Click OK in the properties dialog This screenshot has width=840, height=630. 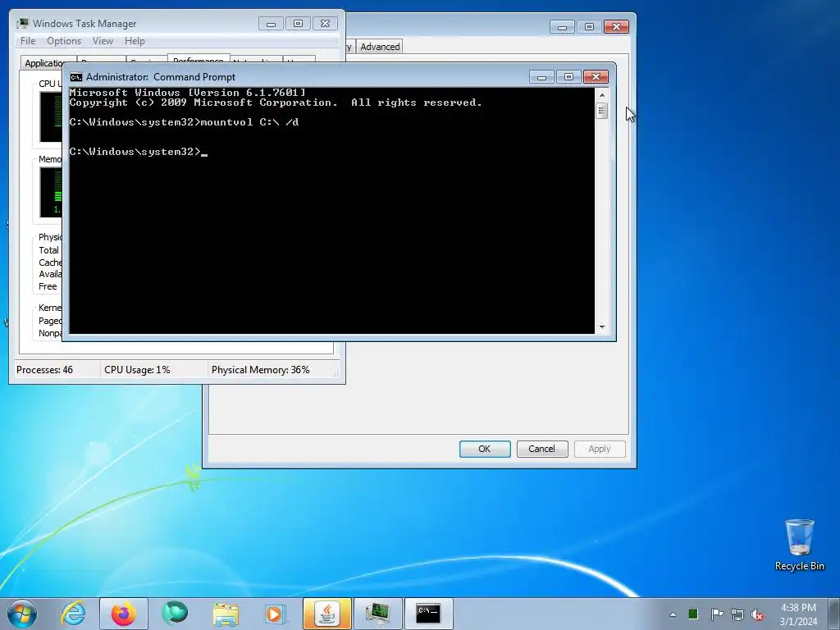tap(485, 449)
